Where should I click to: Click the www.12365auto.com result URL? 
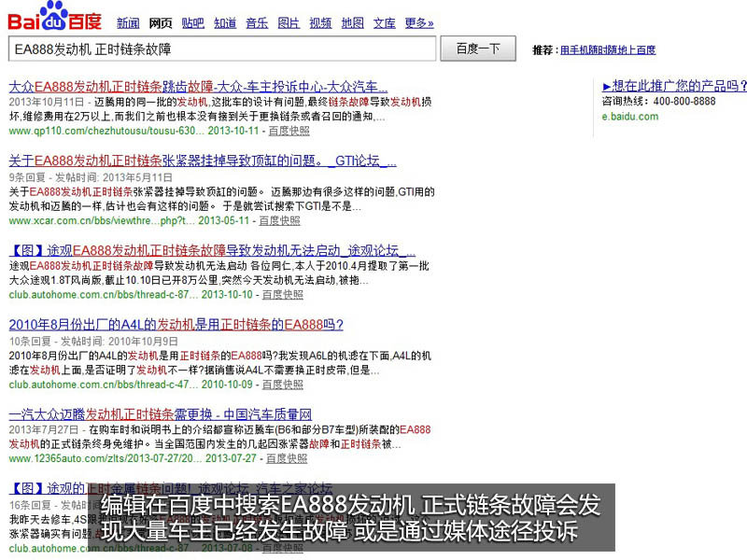pyautogui.click(x=106, y=458)
